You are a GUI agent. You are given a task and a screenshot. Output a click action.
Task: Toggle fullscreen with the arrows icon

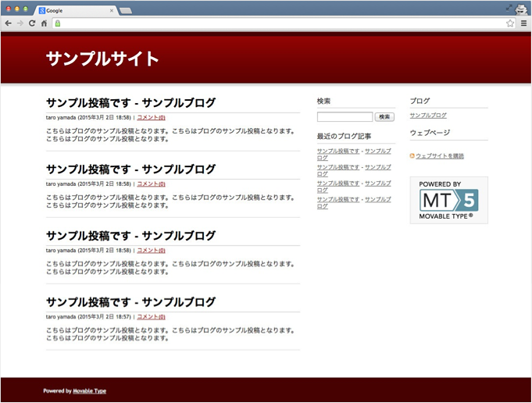click(x=509, y=8)
